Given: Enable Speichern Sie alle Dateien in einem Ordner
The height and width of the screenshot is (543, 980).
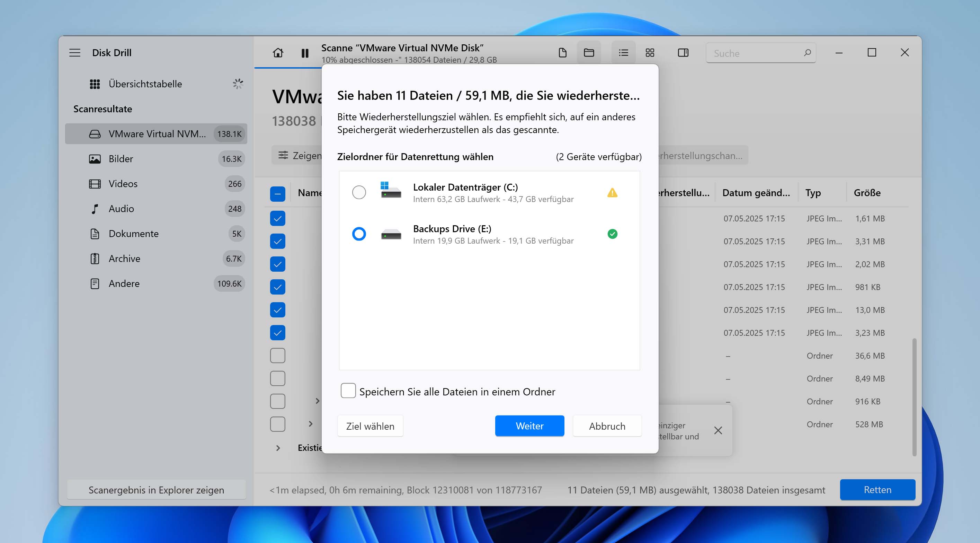Looking at the screenshot, I should tap(348, 391).
